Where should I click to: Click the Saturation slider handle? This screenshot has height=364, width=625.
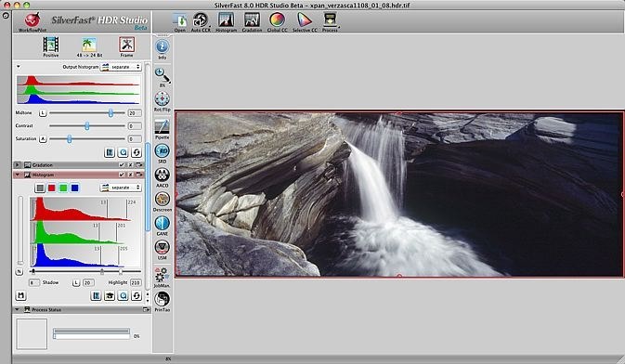[x=70, y=138]
